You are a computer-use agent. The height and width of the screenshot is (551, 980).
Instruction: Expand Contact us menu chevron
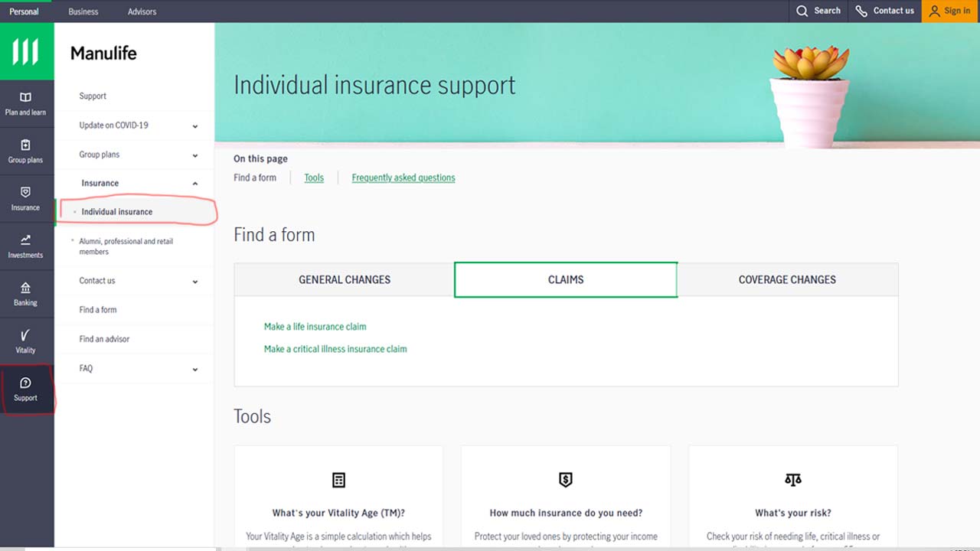[x=194, y=282]
